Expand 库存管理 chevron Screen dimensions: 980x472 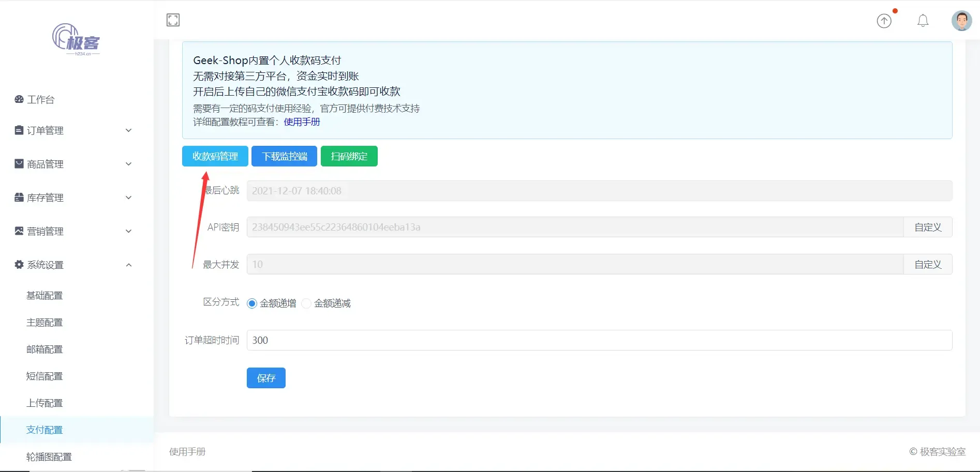(129, 197)
